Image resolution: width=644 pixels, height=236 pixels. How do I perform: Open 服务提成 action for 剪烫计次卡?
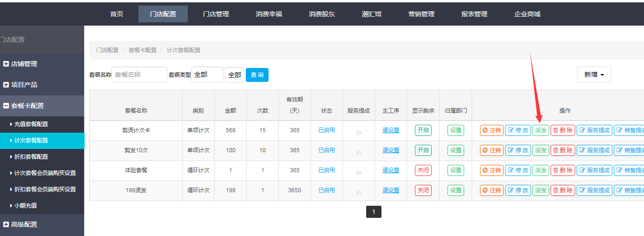point(594,130)
